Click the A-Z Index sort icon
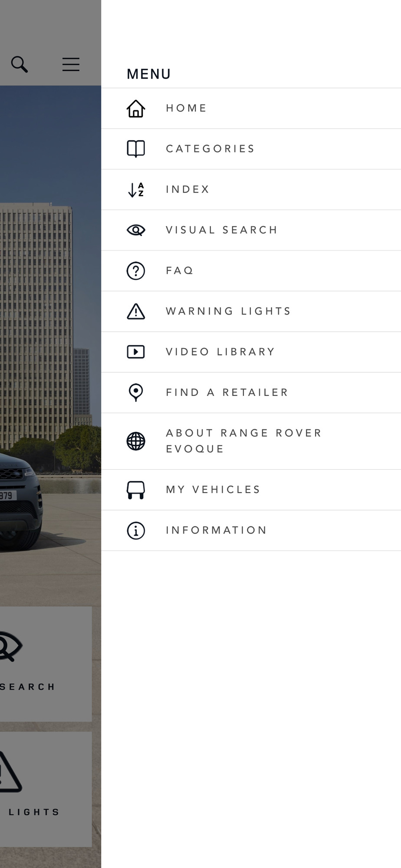Viewport: 401px width, 868px height. (136, 190)
